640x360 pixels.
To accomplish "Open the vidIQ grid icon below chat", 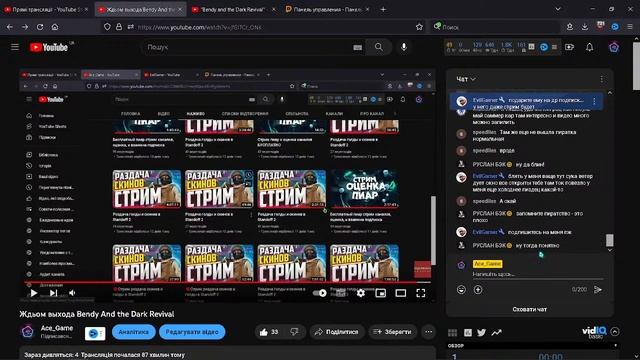I will click(x=453, y=333).
